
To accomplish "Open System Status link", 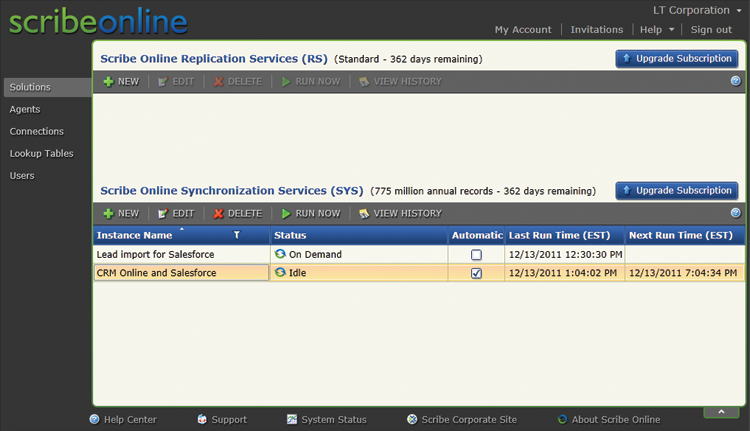I will (327, 420).
